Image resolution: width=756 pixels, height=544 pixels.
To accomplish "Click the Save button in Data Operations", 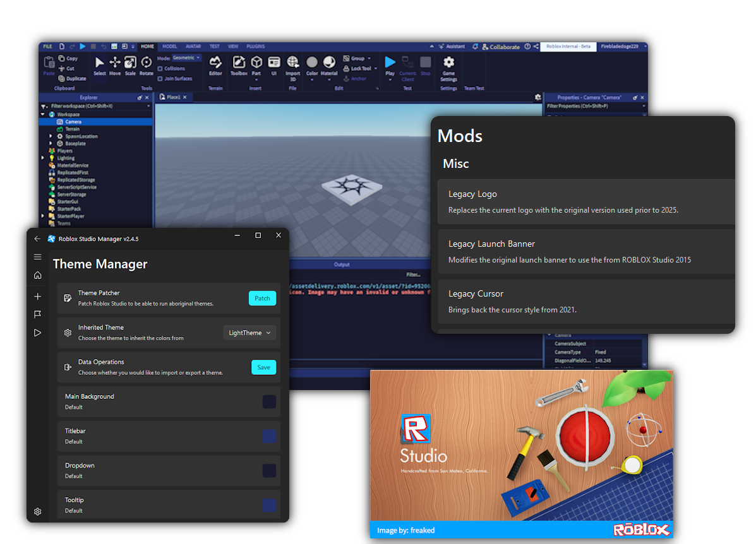I will (x=263, y=367).
